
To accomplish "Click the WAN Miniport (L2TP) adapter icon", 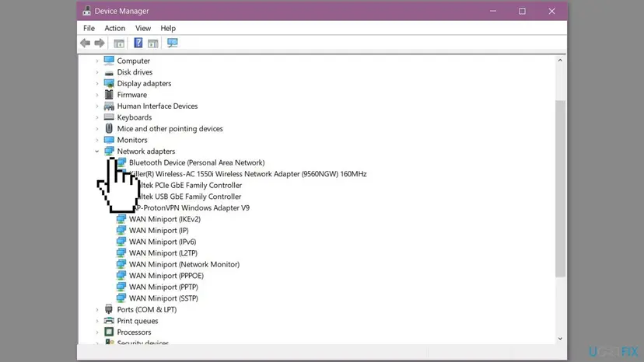I will (121, 252).
